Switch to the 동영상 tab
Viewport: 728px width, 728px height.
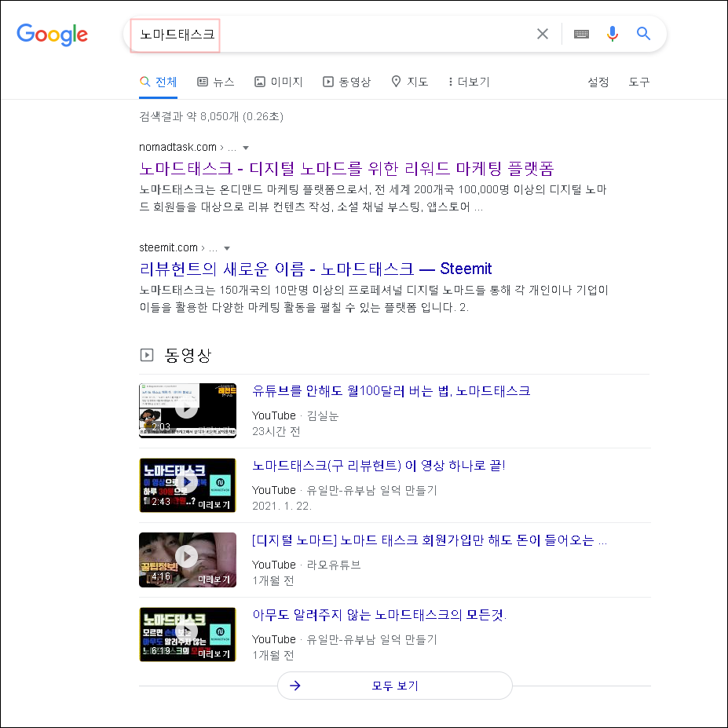[347, 82]
